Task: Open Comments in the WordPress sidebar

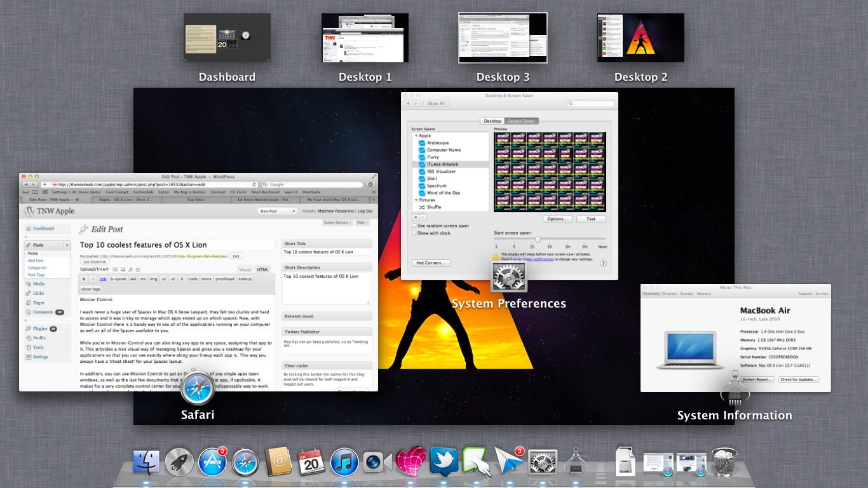Action: (43, 312)
